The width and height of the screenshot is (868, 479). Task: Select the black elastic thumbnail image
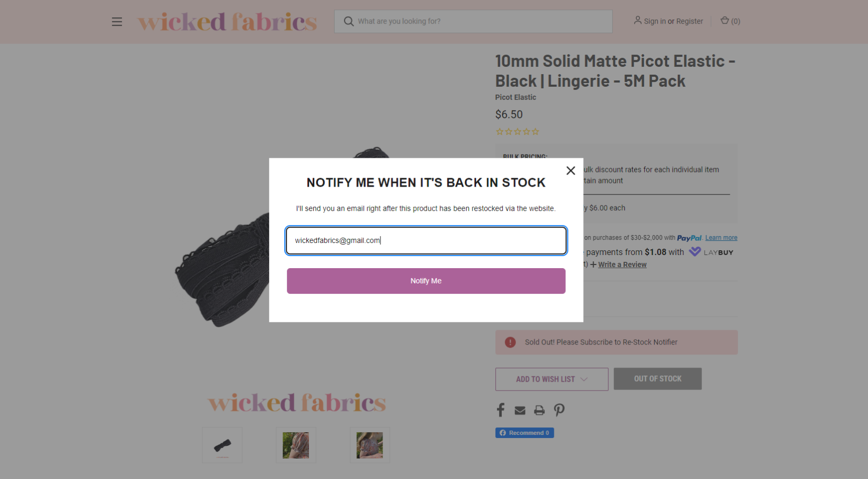click(x=222, y=445)
